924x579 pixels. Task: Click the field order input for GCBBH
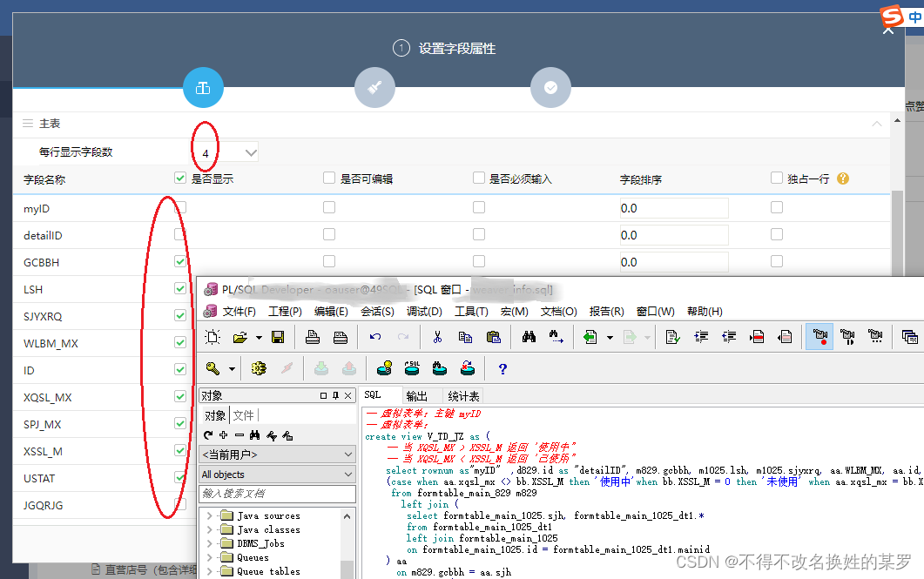click(x=674, y=262)
